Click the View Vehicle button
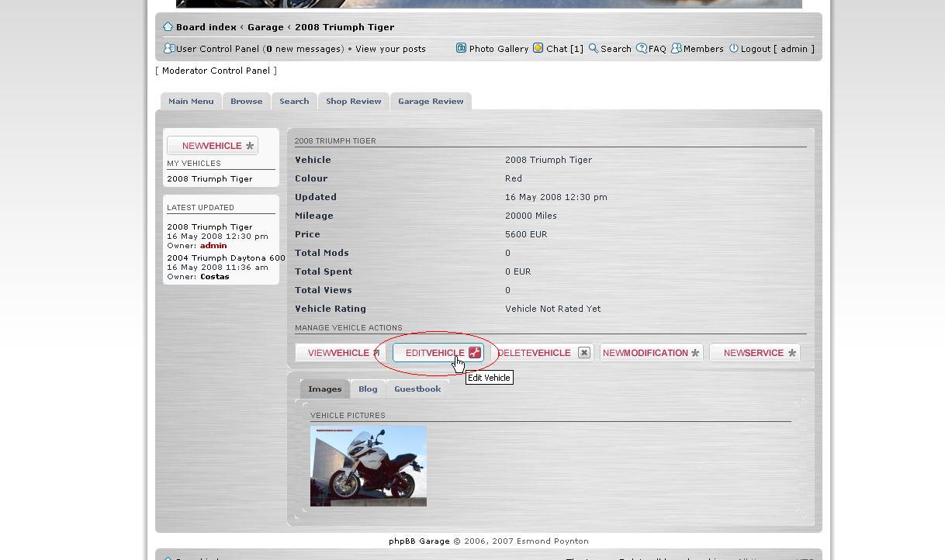The height and width of the screenshot is (560, 945). [340, 353]
